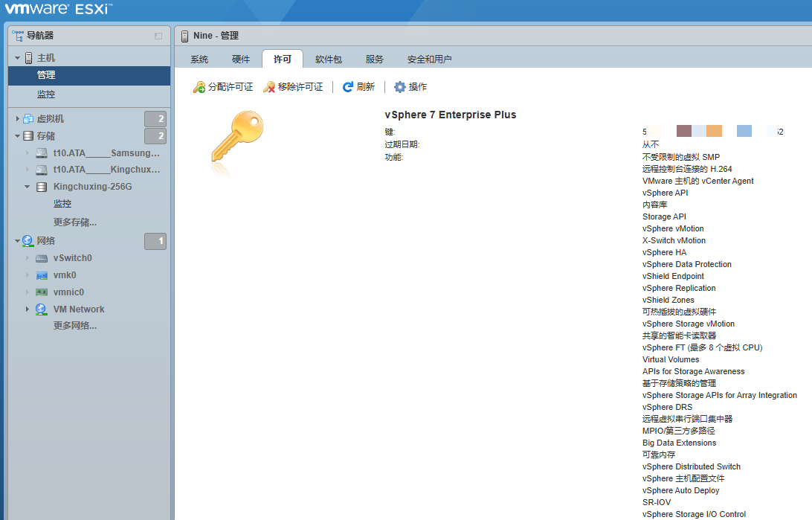Click the 刷新 button
This screenshot has height=520, width=812.
[358, 87]
